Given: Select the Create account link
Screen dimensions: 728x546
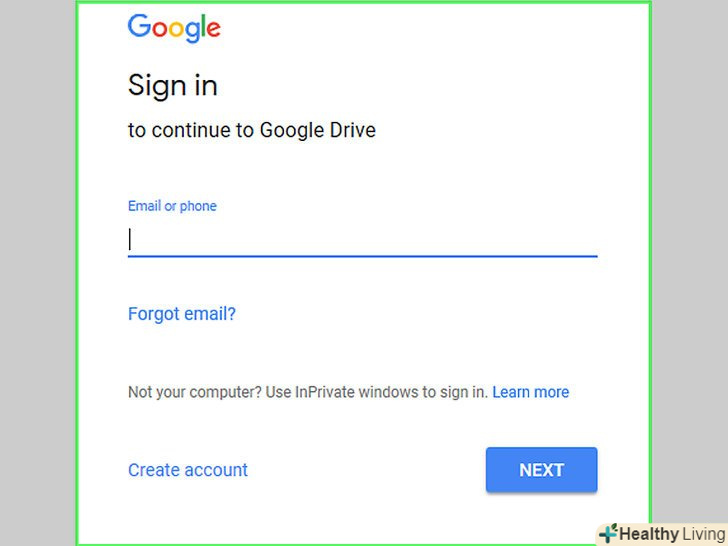Looking at the screenshot, I should click(x=188, y=470).
